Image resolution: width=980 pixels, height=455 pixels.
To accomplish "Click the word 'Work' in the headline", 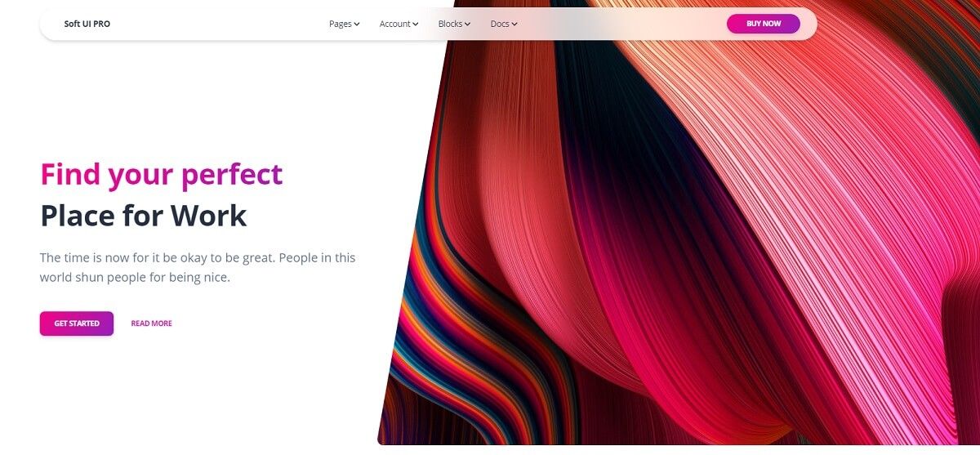I will click(x=208, y=216).
